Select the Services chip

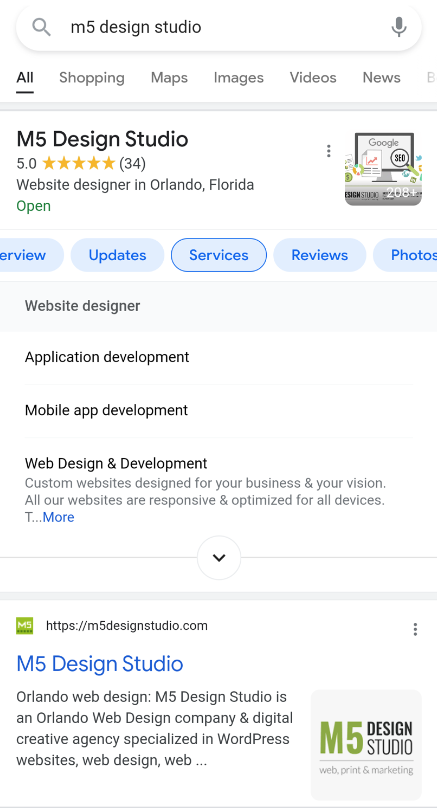click(x=219, y=255)
